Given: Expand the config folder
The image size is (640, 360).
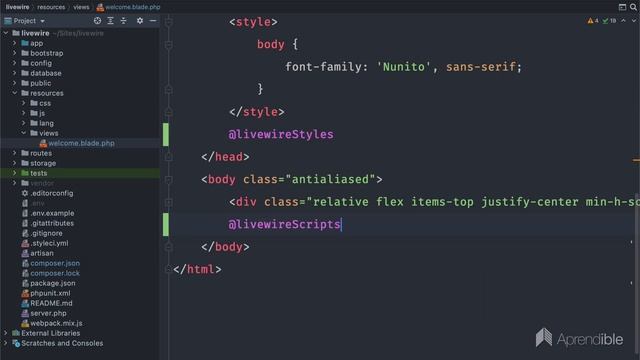Looking at the screenshot, I should (15, 63).
